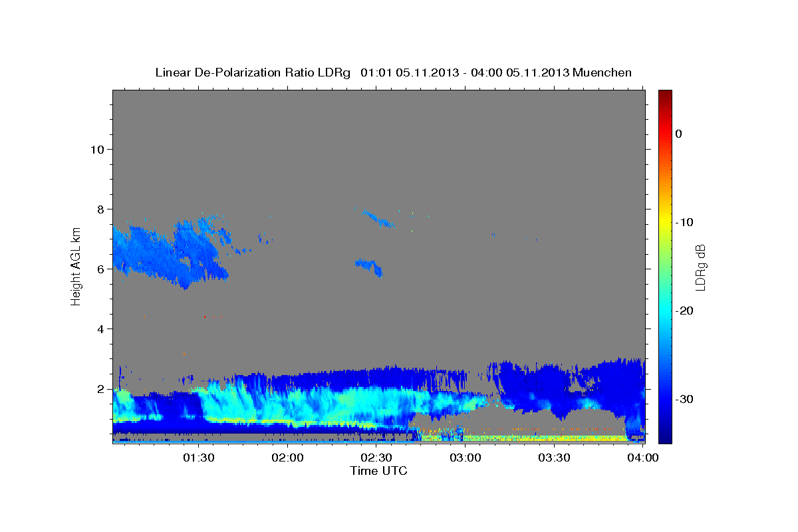This screenshot has width=798, height=532.
Task: Click the 04:00 time tick label
Action: tap(642, 458)
